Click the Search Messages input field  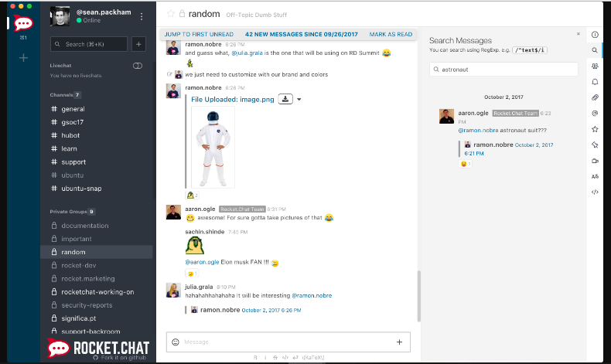(503, 70)
